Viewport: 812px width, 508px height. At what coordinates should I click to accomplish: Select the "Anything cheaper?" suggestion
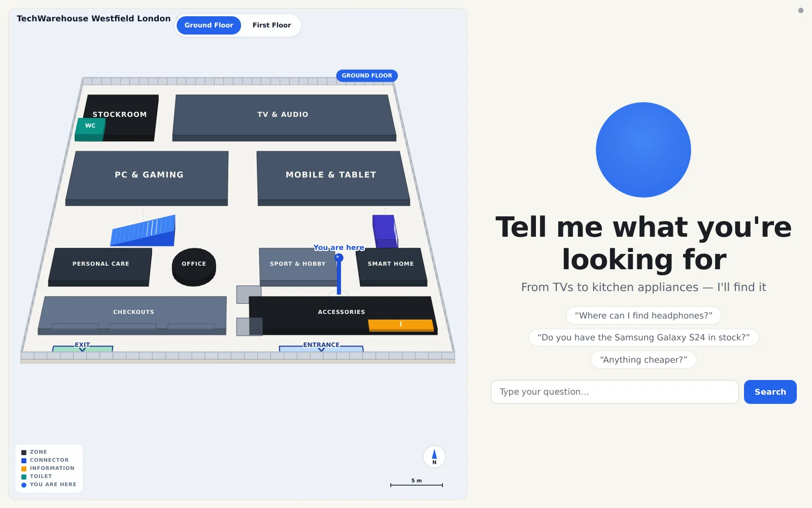tap(644, 360)
